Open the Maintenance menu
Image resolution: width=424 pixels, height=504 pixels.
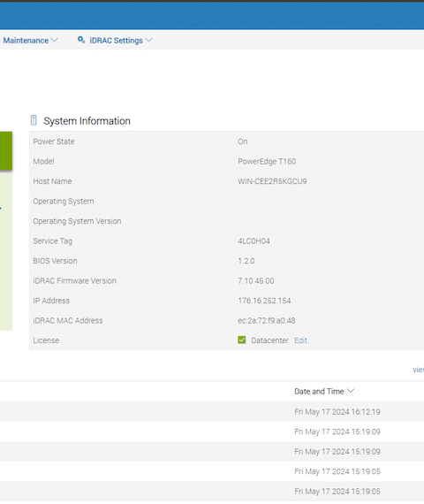(x=26, y=41)
